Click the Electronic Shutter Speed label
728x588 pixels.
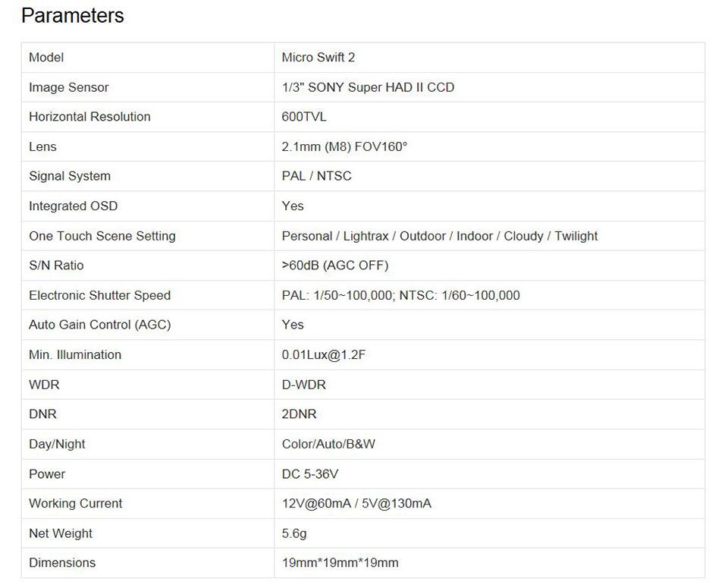pyautogui.click(x=100, y=295)
